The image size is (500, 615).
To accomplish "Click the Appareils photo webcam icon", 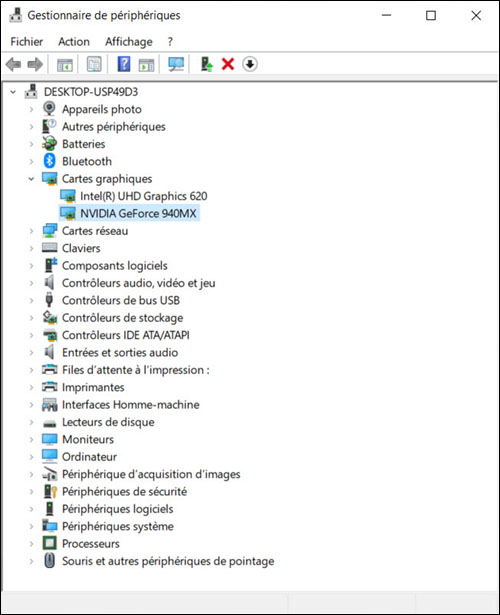I will tap(49, 109).
